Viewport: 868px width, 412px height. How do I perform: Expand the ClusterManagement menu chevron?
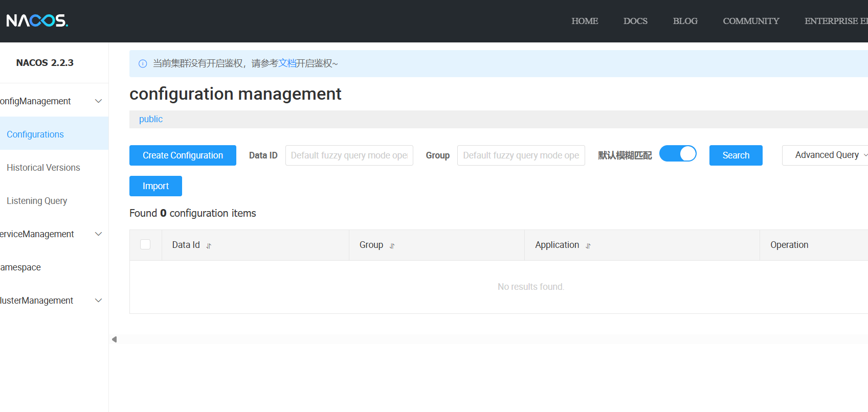99,301
